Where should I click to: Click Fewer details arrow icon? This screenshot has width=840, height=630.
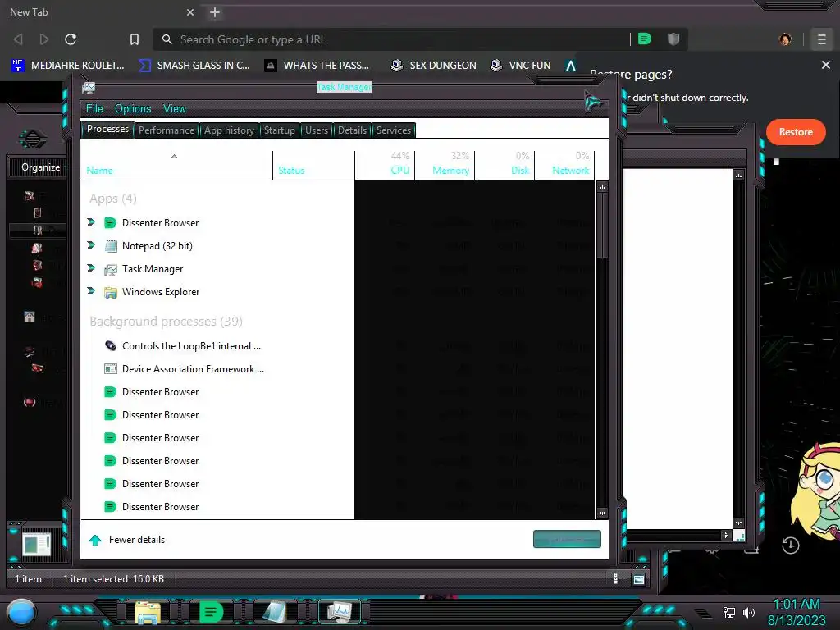(95, 540)
